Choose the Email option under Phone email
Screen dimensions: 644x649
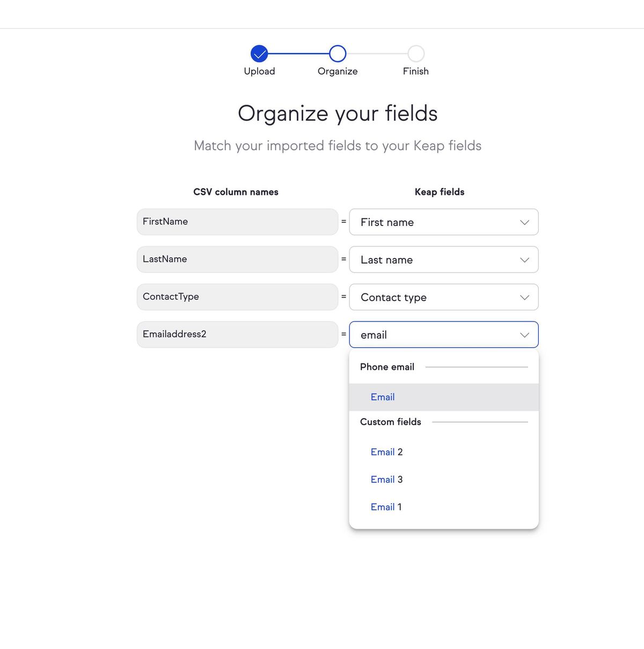click(444, 397)
